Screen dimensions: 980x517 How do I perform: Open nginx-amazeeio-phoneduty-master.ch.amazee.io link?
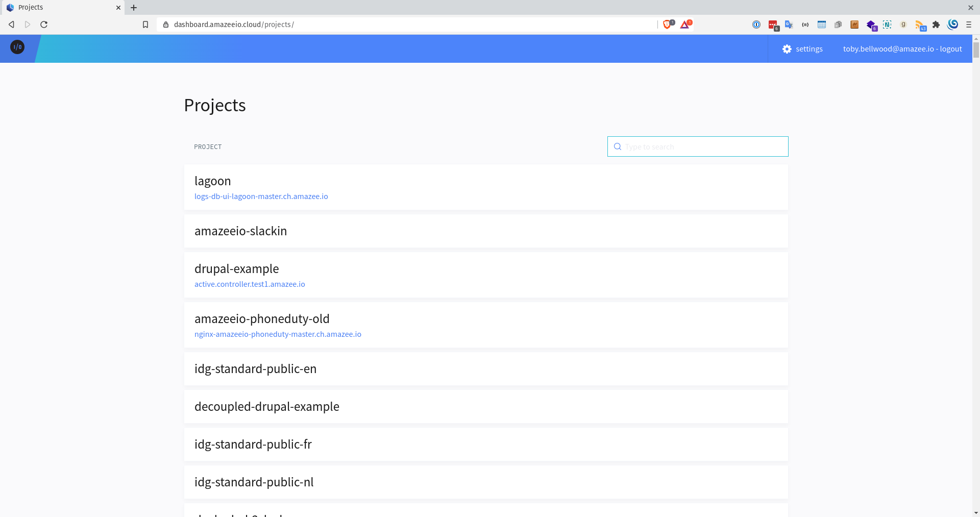tap(278, 334)
